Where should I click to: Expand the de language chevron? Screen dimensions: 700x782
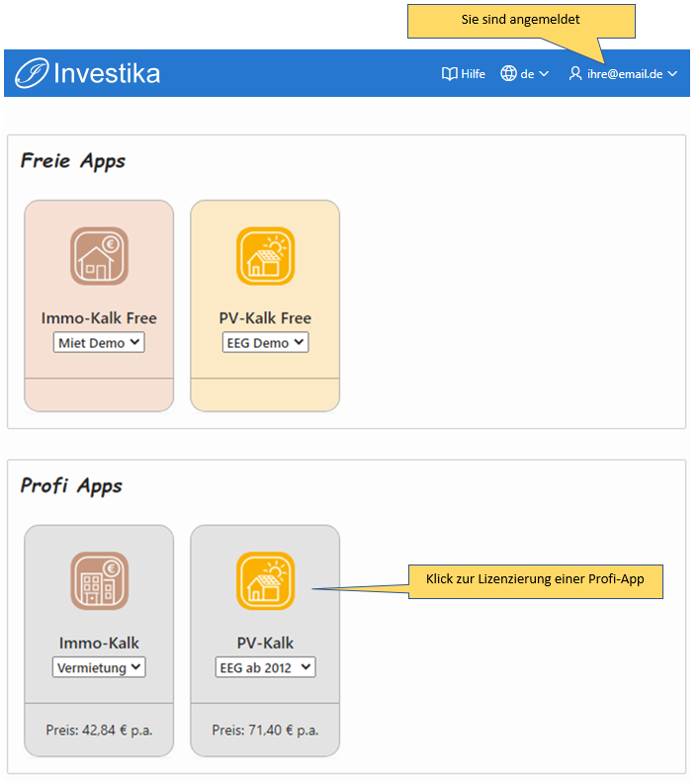pyautogui.click(x=545, y=74)
